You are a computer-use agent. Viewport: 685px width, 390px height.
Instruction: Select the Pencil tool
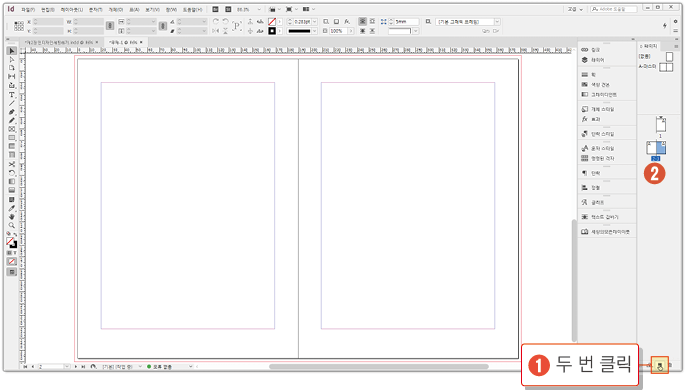(12, 121)
